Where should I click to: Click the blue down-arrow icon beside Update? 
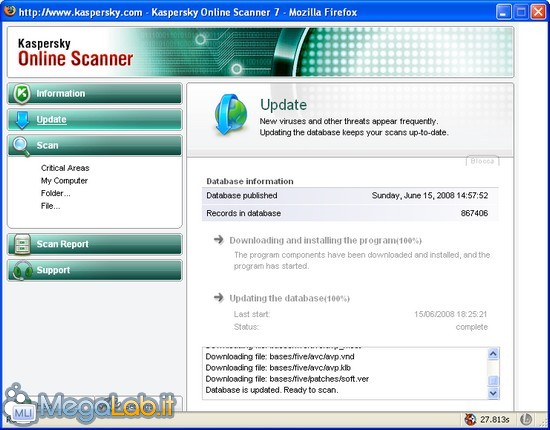[x=22, y=120]
